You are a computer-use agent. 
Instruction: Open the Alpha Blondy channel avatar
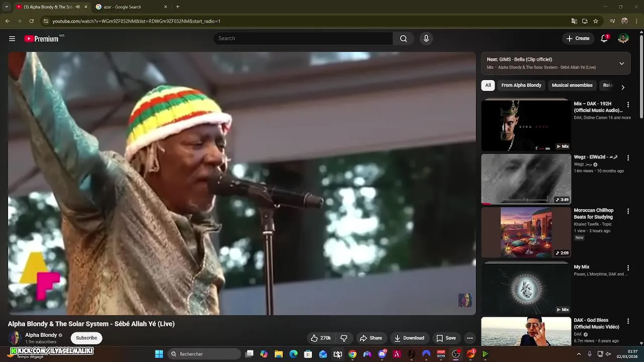tap(15, 338)
